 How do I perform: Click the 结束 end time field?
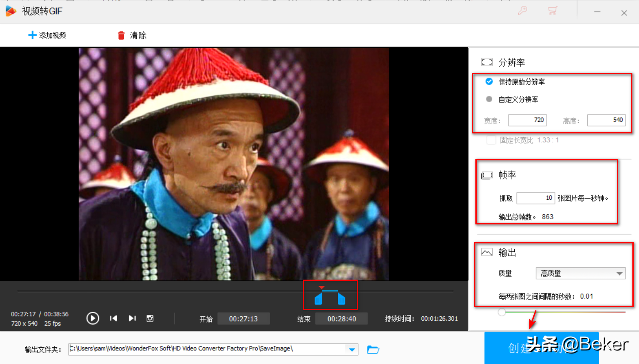pyautogui.click(x=341, y=319)
